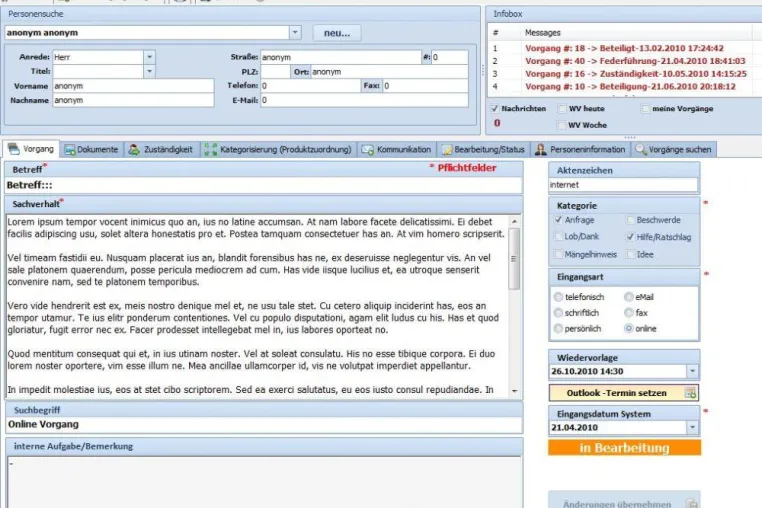Expand the Wiedervorlage date dropdown
The image size is (762, 508).
[x=693, y=371]
